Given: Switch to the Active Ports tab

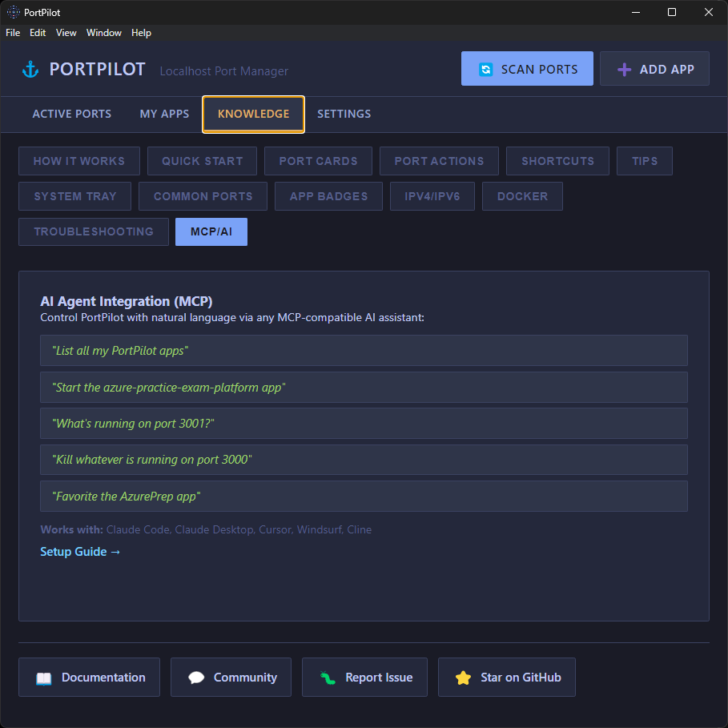Looking at the screenshot, I should click(72, 114).
